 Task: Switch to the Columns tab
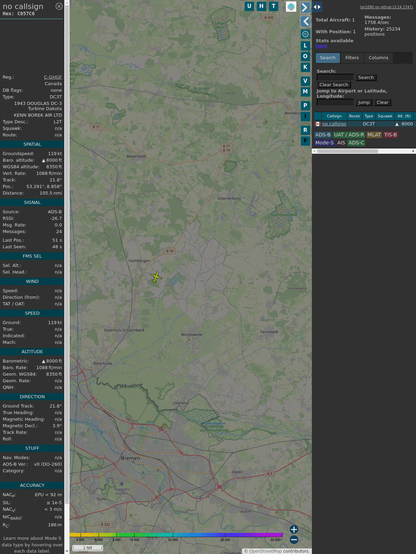tap(378, 58)
